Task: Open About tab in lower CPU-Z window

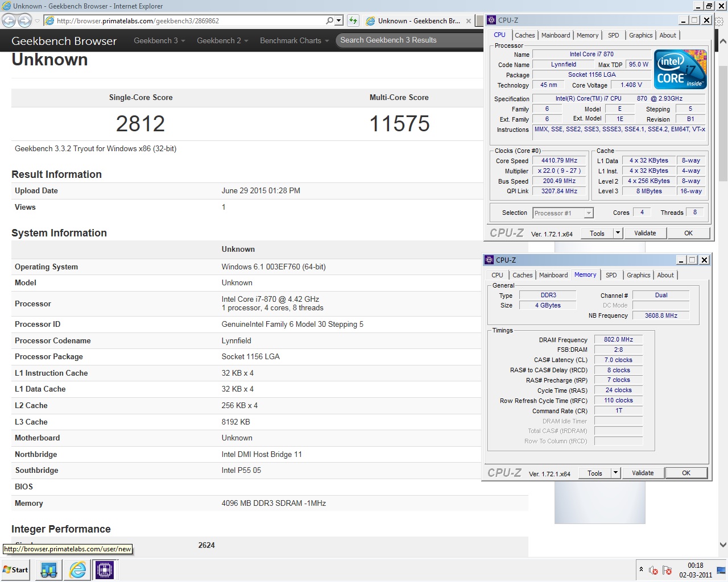Action: pyautogui.click(x=665, y=275)
